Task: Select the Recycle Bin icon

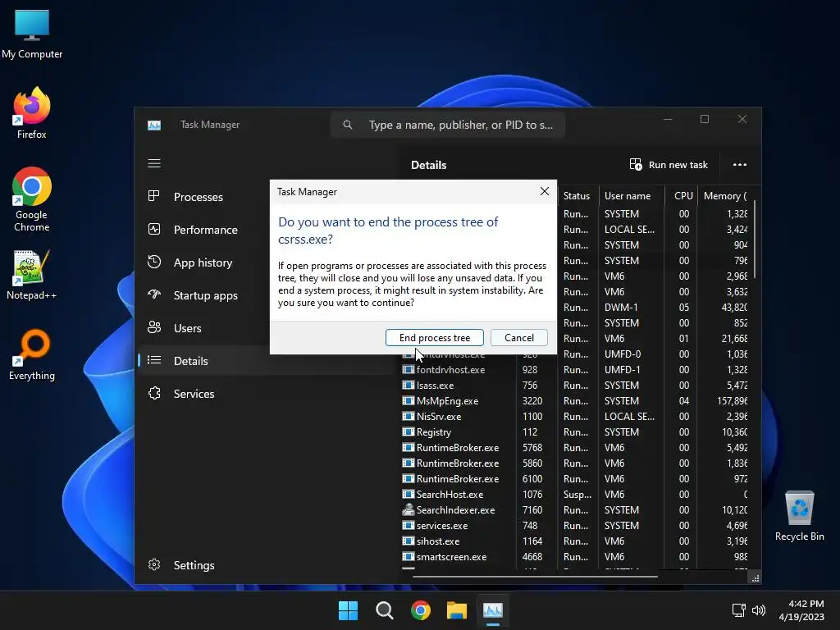Action: click(799, 516)
